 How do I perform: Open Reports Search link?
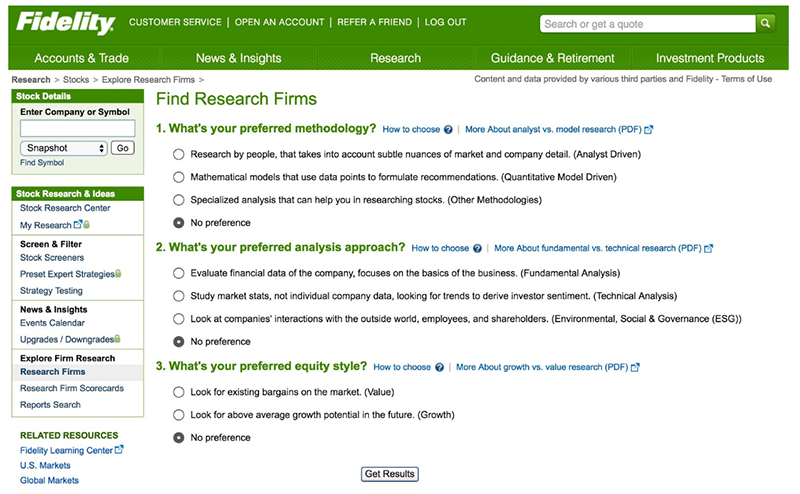pyautogui.click(x=51, y=405)
